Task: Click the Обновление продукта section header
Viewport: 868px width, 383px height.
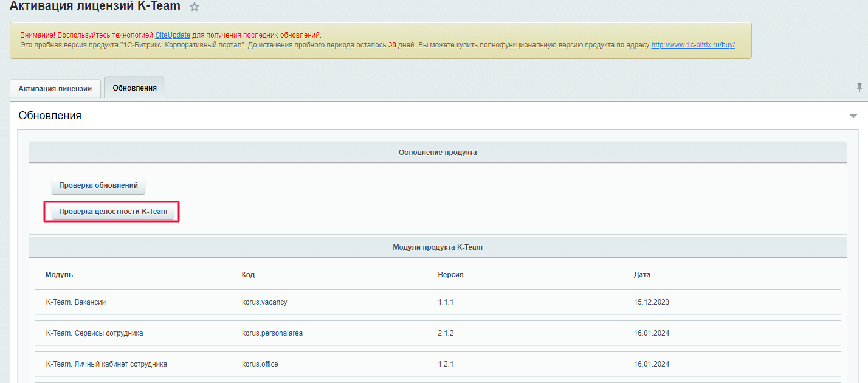Action: (x=438, y=153)
